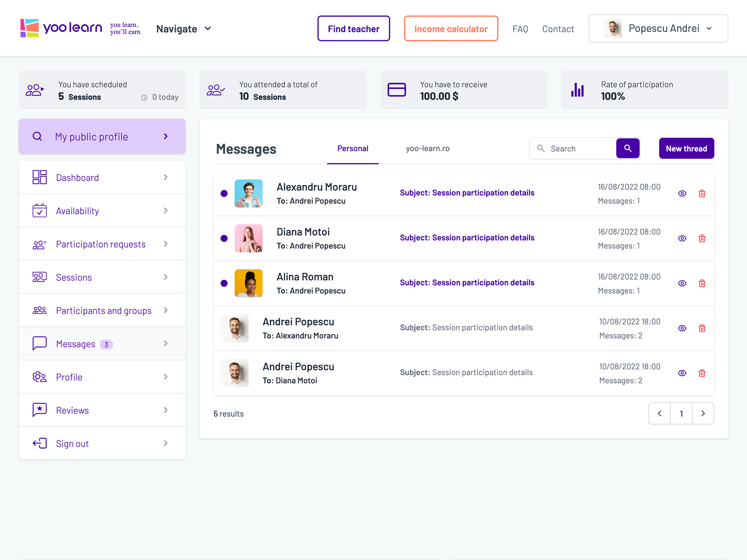The width and height of the screenshot is (747, 560).
Task: Click the New thread button
Action: 686,149
